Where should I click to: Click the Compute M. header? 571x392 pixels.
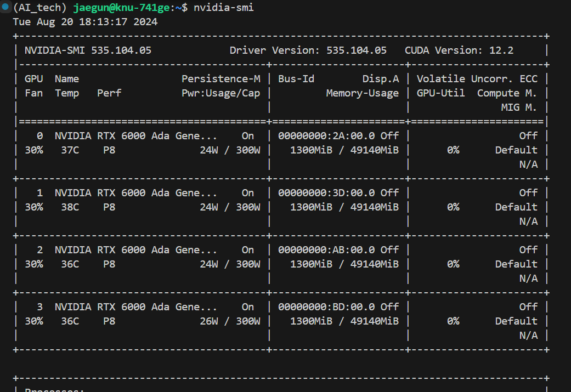pos(507,93)
